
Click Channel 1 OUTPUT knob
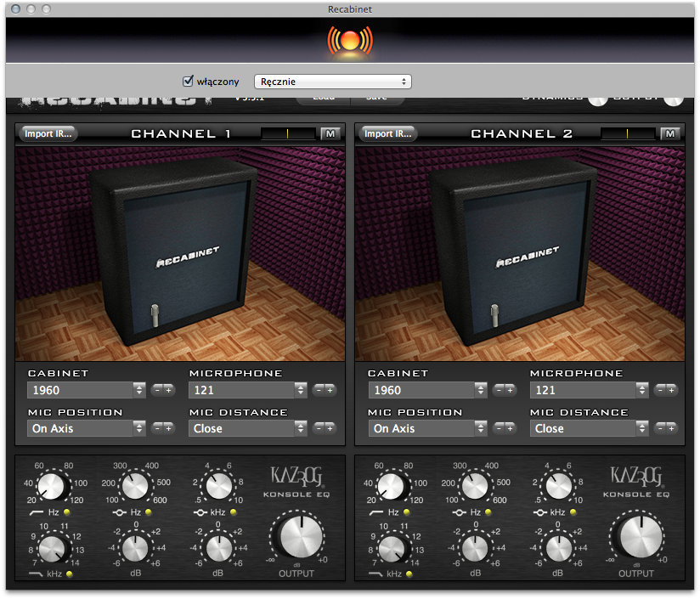[x=301, y=537]
